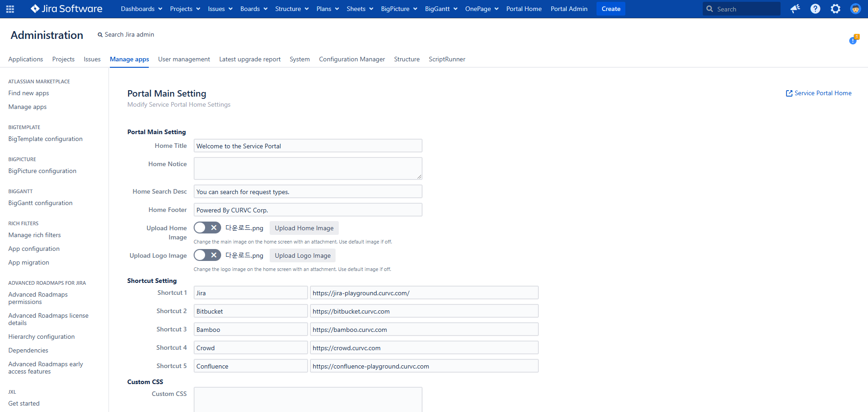The image size is (868, 412).
Task: Click the Upload Logo Image button
Action: 303,255
